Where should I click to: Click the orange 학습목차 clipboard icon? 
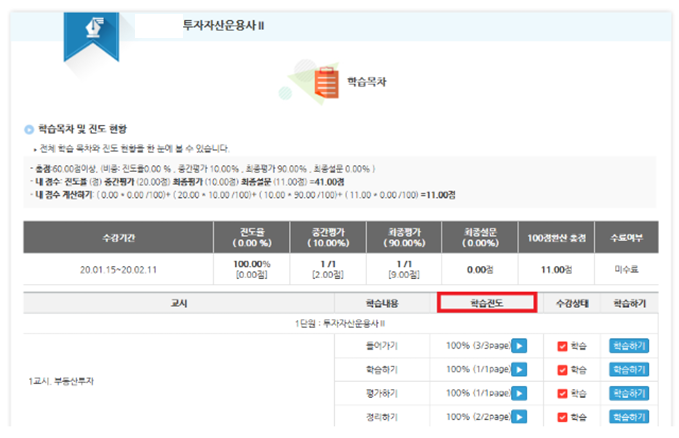326,77
